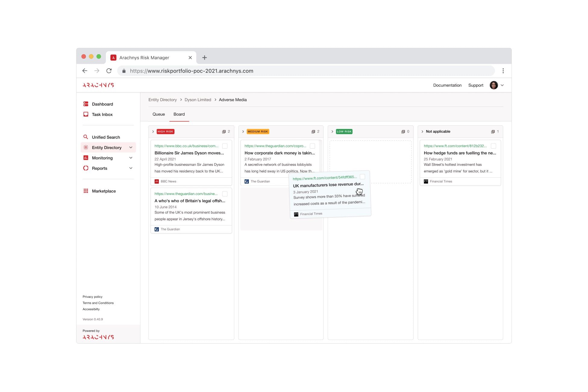588x392 pixels.
Task: Select the Billionaire Sir James Dyson card checkbox
Action: pos(225,146)
